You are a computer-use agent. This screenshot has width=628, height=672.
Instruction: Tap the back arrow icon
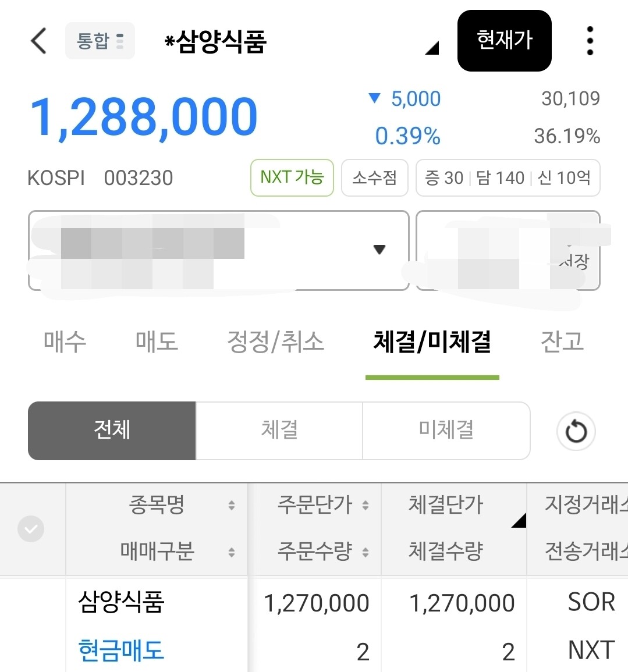pyautogui.click(x=38, y=41)
